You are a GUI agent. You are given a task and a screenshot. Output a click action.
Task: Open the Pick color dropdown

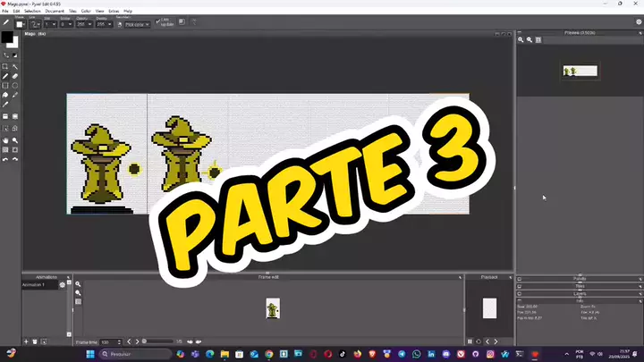click(x=137, y=24)
